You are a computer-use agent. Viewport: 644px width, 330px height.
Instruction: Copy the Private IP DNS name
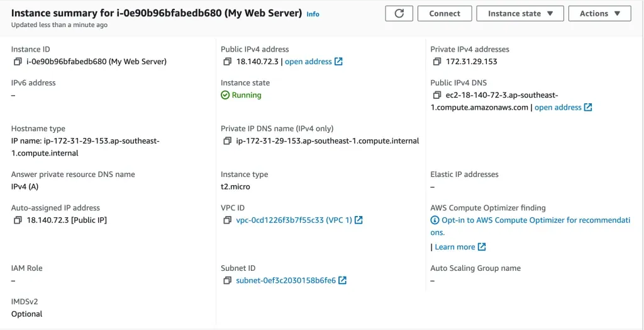click(x=227, y=140)
